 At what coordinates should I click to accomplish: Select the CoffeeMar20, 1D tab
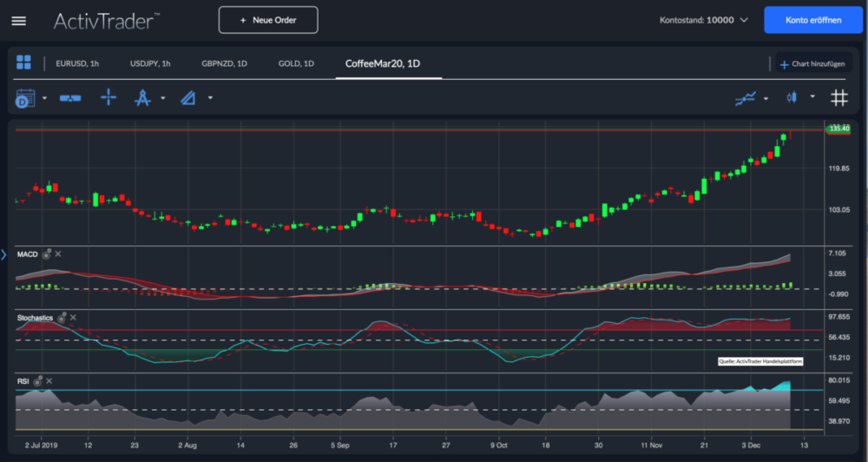pos(383,63)
